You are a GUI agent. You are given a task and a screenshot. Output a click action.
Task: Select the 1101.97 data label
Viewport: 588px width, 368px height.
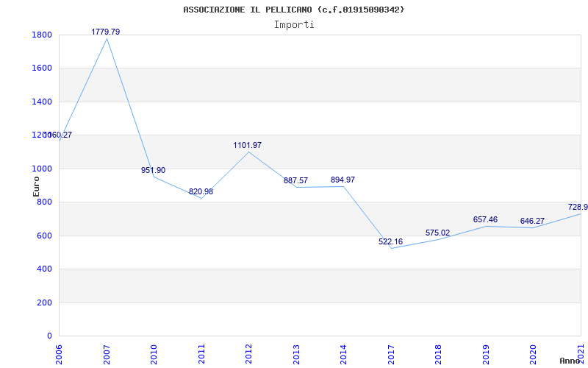[x=248, y=145]
